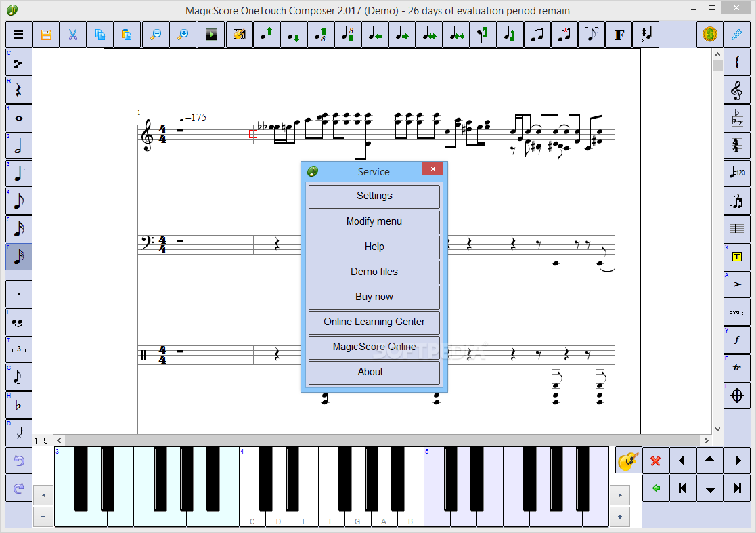The width and height of the screenshot is (756, 533).
Task: Open MagicScore Online
Action: point(374,347)
